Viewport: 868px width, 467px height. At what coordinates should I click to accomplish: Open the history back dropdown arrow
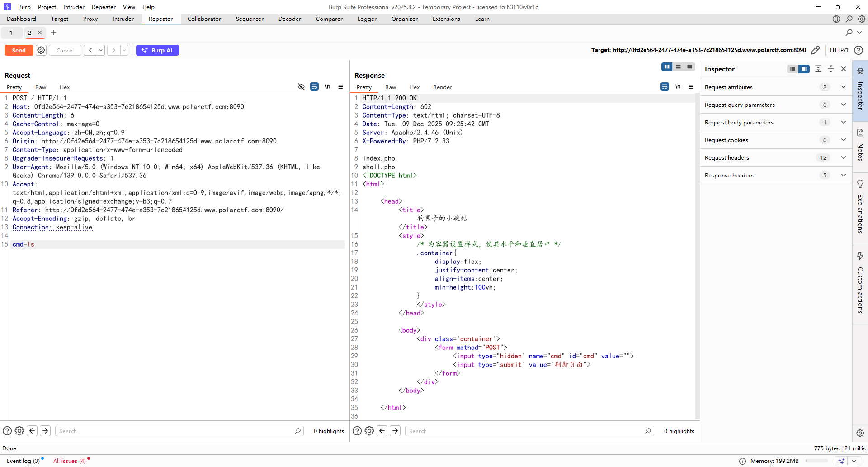pos(101,50)
